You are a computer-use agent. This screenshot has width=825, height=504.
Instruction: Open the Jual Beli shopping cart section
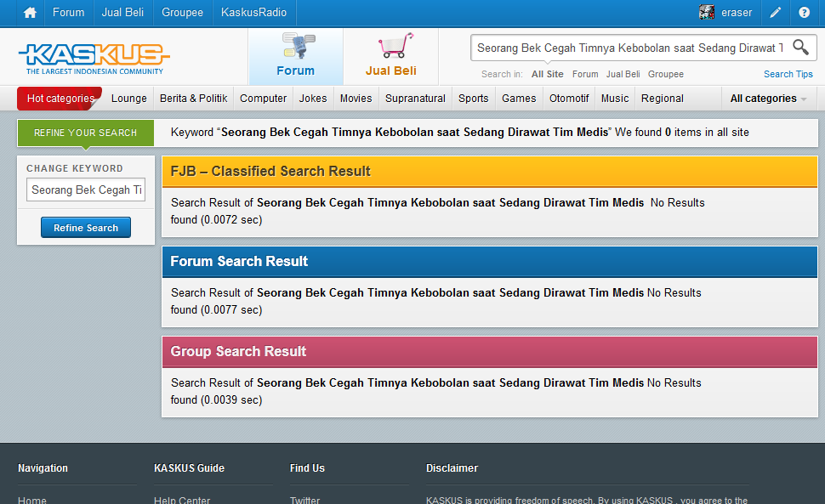tap(391, 56)
